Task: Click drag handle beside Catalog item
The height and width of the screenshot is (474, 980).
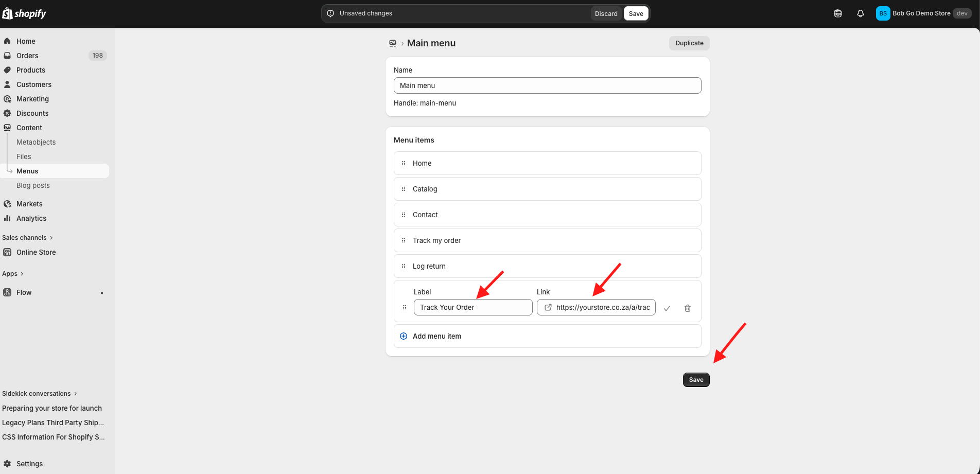Action: click(404, 189)
